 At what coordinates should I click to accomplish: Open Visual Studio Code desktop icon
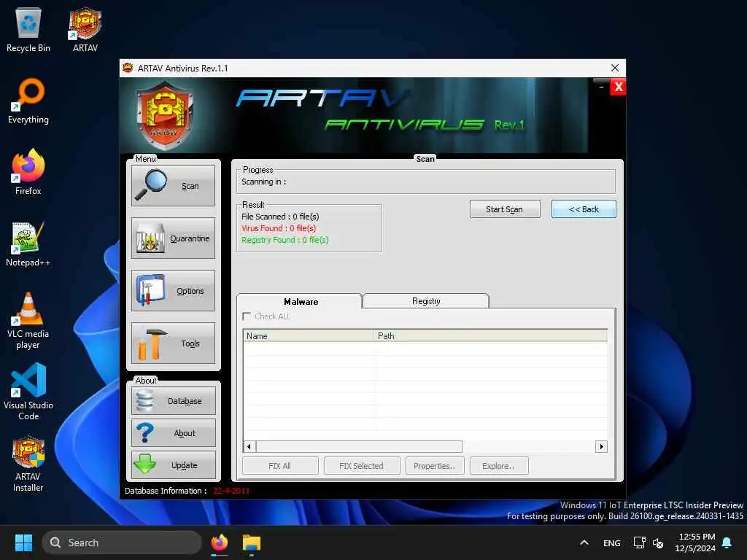point(28,392)
